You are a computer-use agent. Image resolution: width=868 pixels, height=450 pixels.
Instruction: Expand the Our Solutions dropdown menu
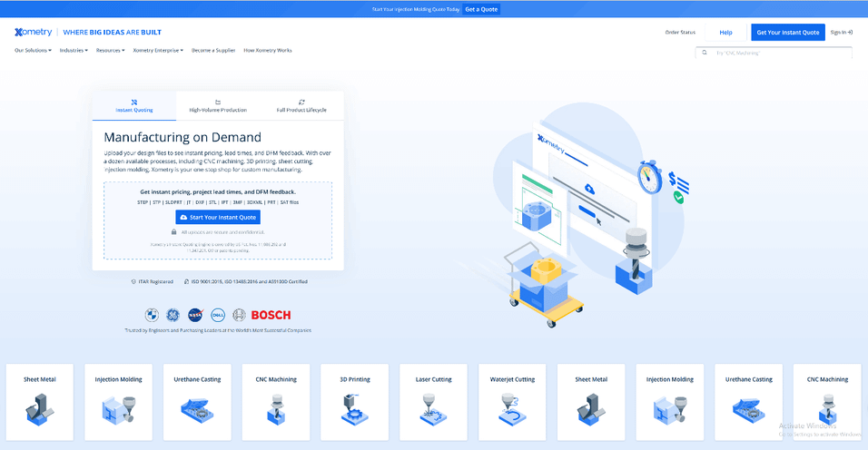[x=33, y=51]
